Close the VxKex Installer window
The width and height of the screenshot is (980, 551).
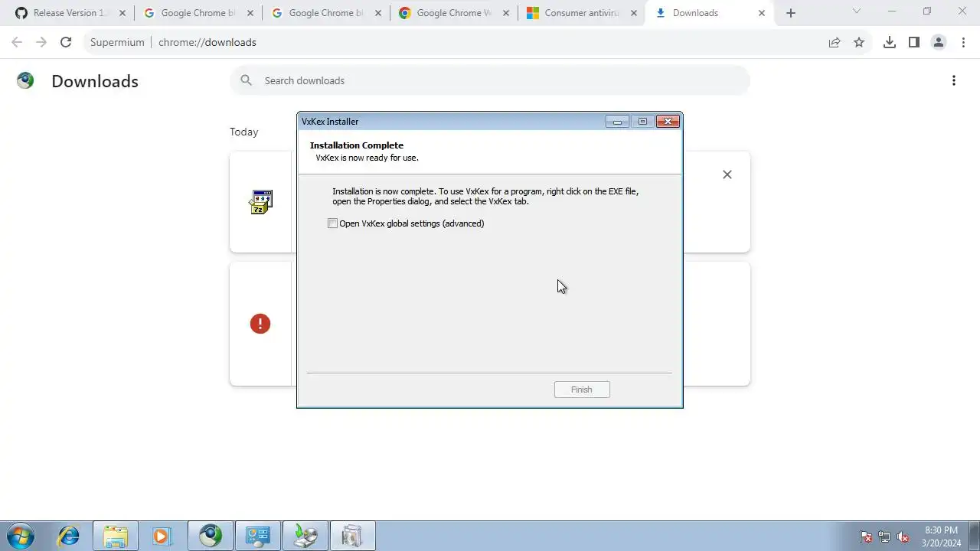click(x=668, y=122)
